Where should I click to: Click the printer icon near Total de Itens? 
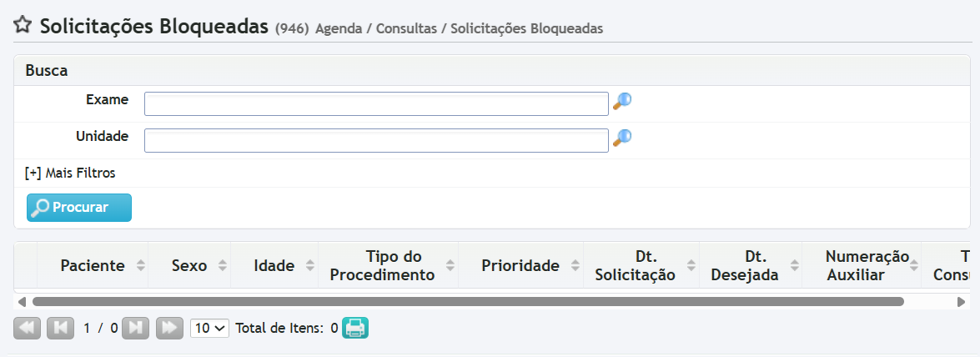pos(355,328)
